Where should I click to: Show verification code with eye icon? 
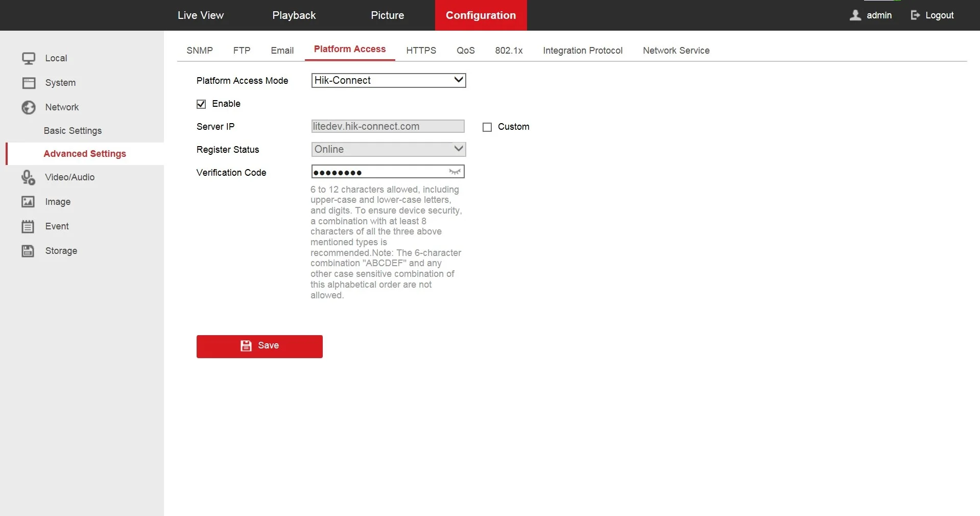click(x=455, y=172)
